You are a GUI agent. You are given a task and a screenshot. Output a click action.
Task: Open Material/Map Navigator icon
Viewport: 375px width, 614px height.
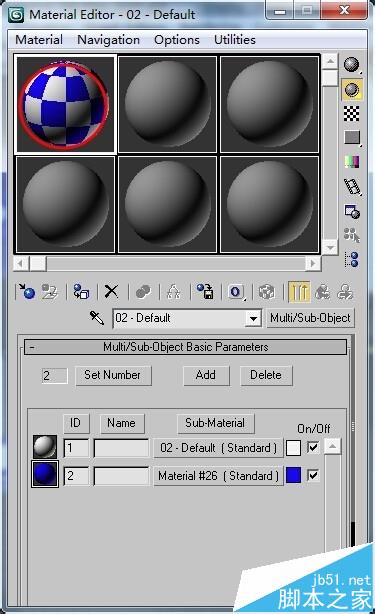(352, 259)
